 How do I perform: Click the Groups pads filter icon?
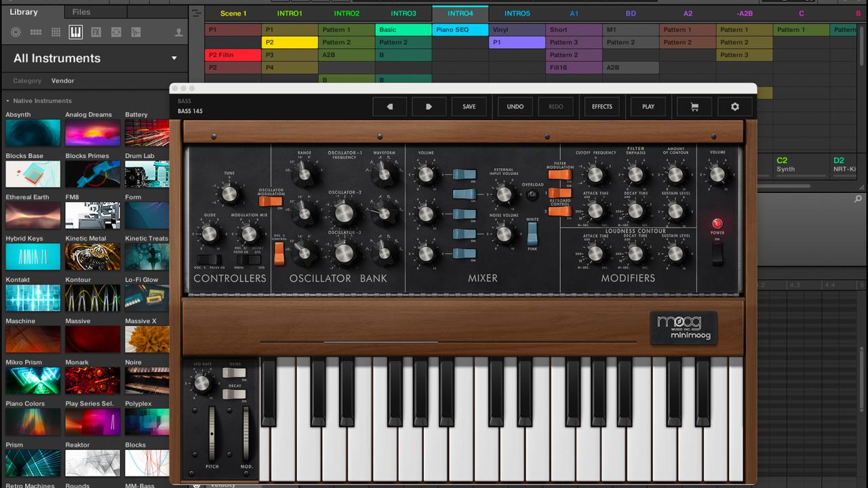35,32
